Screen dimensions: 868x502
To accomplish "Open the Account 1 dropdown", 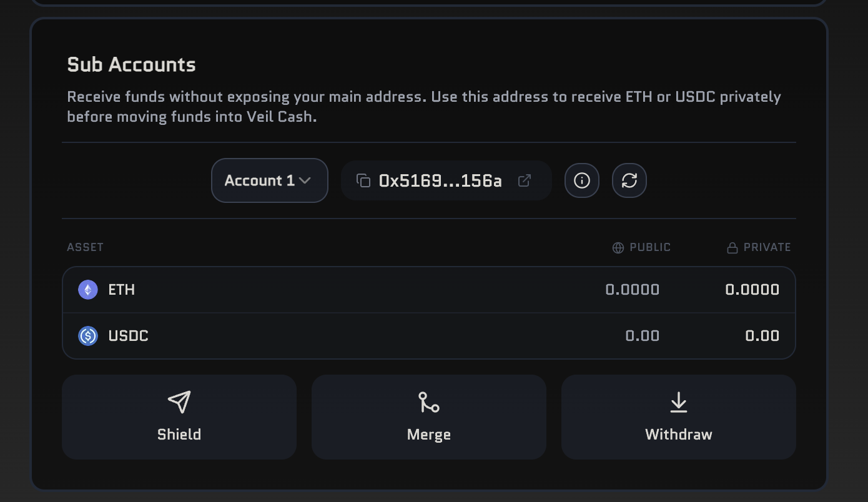I will [269, 180].
